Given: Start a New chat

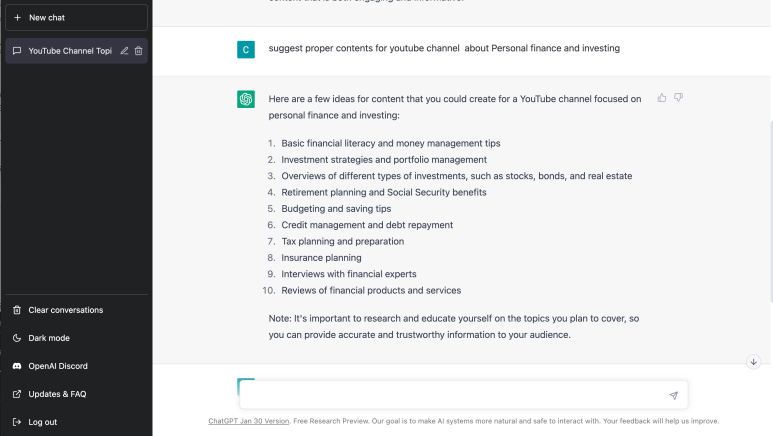Looking at the screenshot, I should (76, 17).
